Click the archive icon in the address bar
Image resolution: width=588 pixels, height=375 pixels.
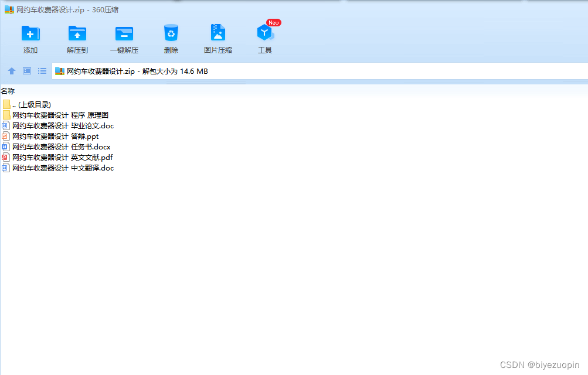click(x=60, y=71)
